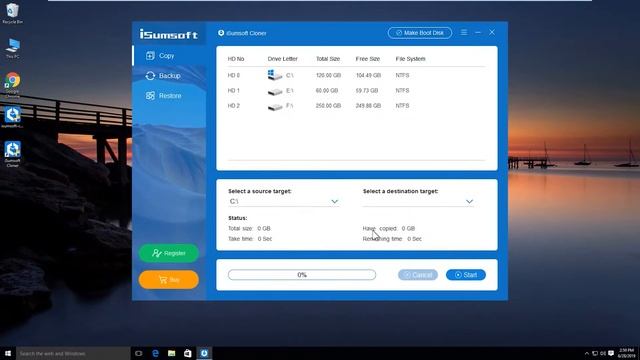This screenshot has width=640, height=360.
Task: Click the iSumsoft Cloner title logo icon
Action: 221,33
